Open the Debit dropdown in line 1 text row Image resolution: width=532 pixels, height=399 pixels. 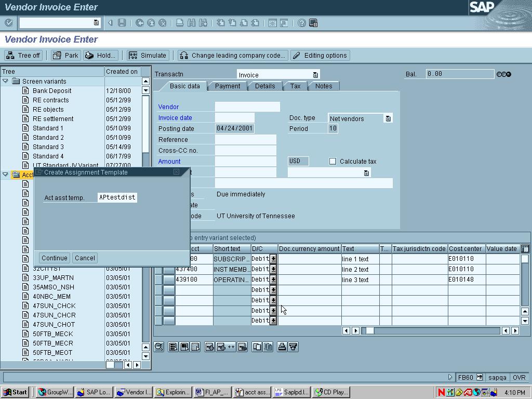[273, 259]
